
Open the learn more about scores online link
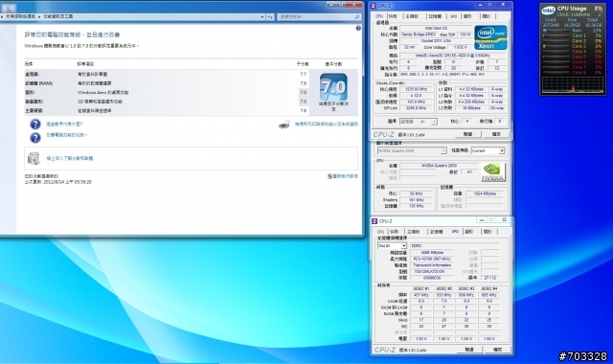pos(70,158)
